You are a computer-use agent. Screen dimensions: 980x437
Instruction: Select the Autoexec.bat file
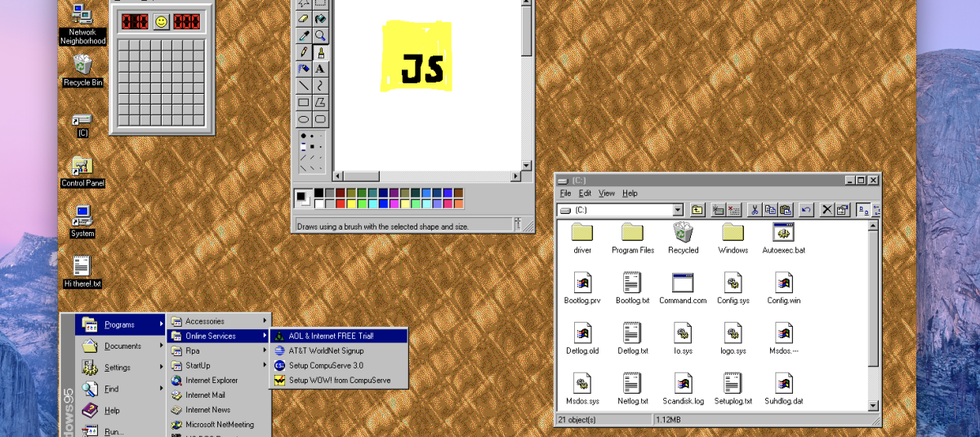point(783,238)
